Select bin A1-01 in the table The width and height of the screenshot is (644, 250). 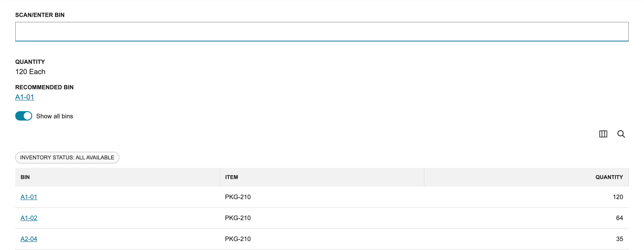click(29, 197)
